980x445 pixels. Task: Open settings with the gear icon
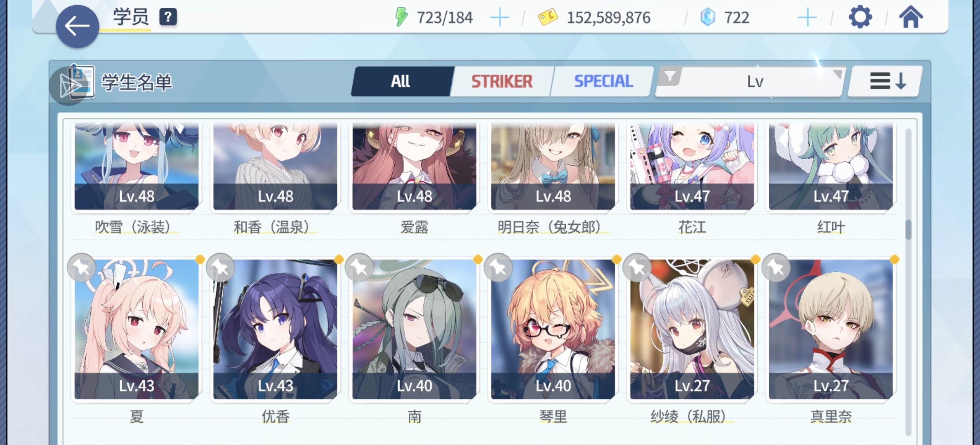pyautogui.click(x=860, y=17)
